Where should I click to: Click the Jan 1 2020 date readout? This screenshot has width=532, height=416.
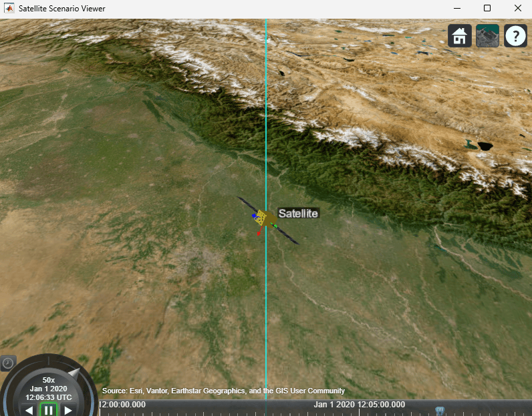49,389
